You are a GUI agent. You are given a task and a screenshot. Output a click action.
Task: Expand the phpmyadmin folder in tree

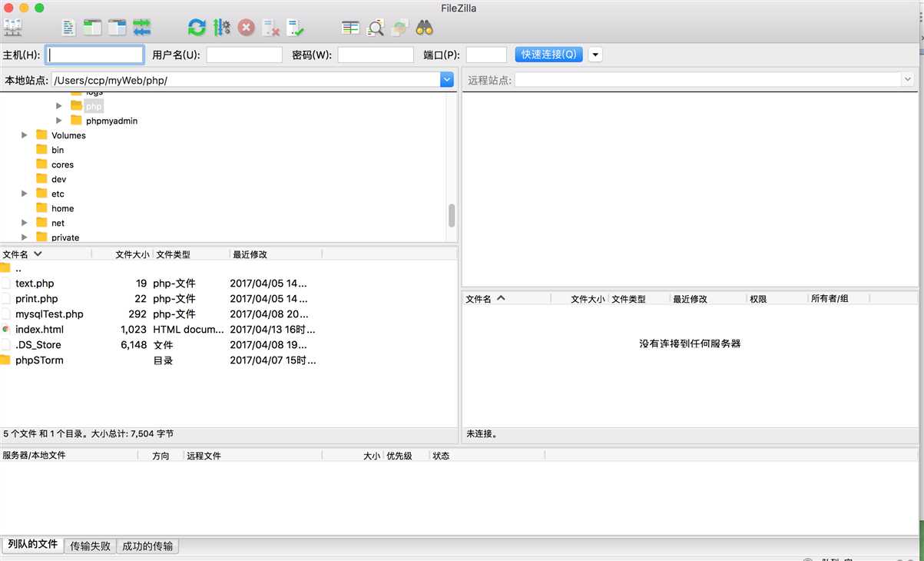[59, 121]
